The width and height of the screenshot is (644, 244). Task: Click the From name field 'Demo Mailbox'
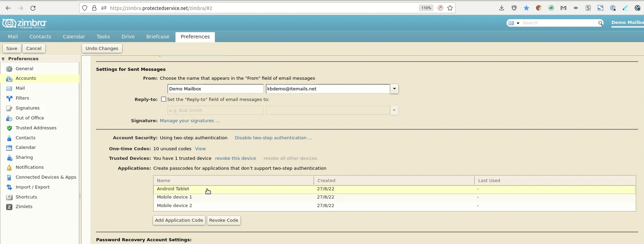(215, 89)
